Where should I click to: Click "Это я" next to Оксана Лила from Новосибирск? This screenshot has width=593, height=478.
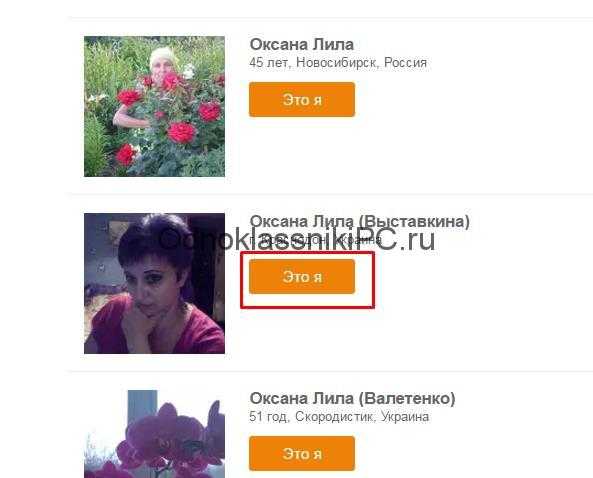[302, 99]
